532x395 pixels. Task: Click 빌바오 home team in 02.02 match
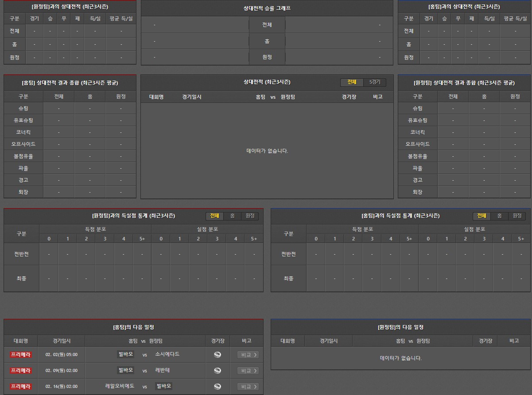pos(125,354)
